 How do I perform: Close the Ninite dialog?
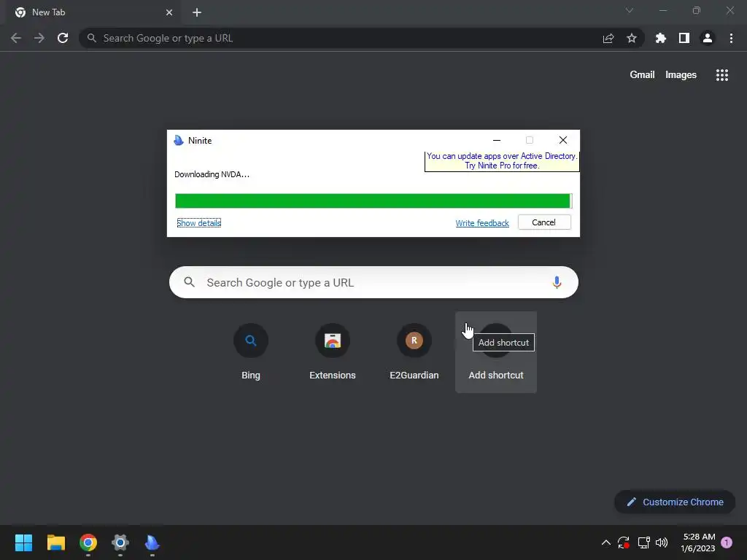563,140
